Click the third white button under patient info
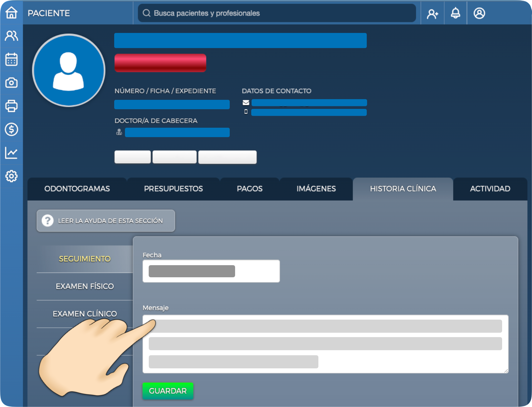Image resolution: width=532 pixels, height=407 pixels. click(x=227, y=157)
